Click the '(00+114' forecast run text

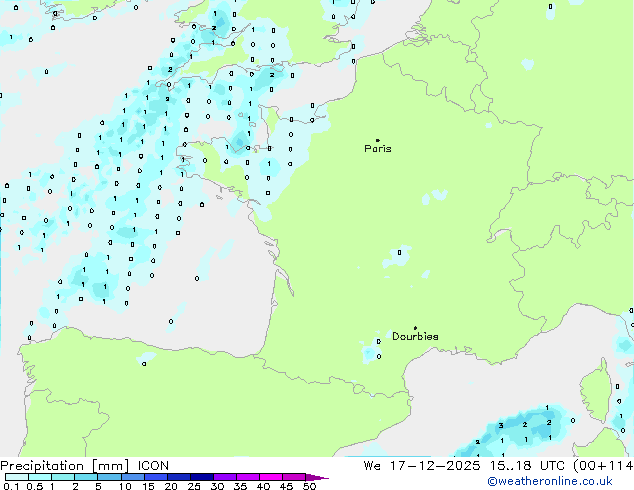pos(603,466)
